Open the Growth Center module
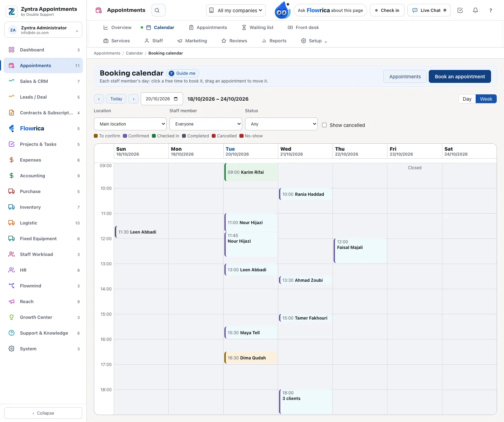This screenshot has width=504, height=422. tap(43, 317)
